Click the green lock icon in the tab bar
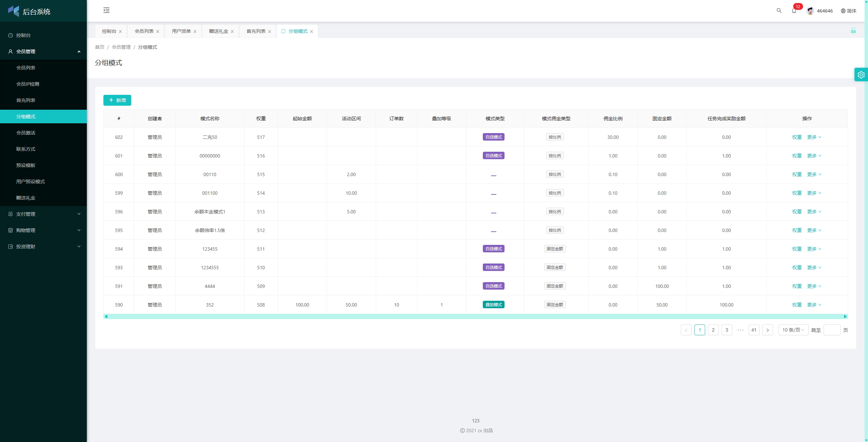Image resolution: width=868 pixels, height=442 pixels. click(x=853, y=31)
